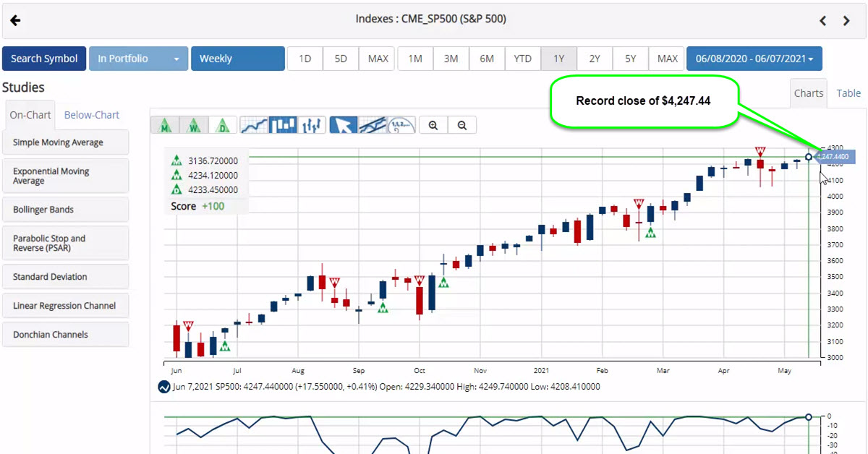Toggle the monthly (M) triangle signal
This screenshot has height=454, width=868.
(165, 125)
